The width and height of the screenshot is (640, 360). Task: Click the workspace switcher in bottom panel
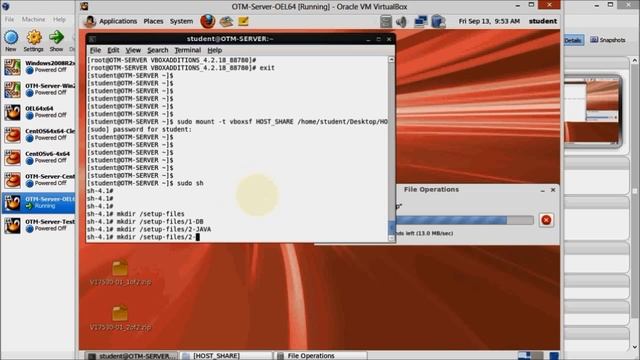click(x=531, y=356)
